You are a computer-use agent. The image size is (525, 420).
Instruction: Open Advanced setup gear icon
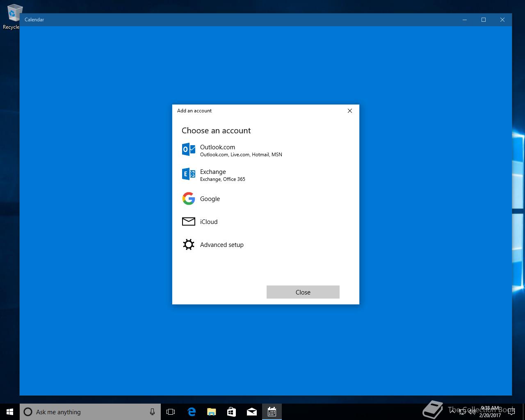[x=189, y=244]
